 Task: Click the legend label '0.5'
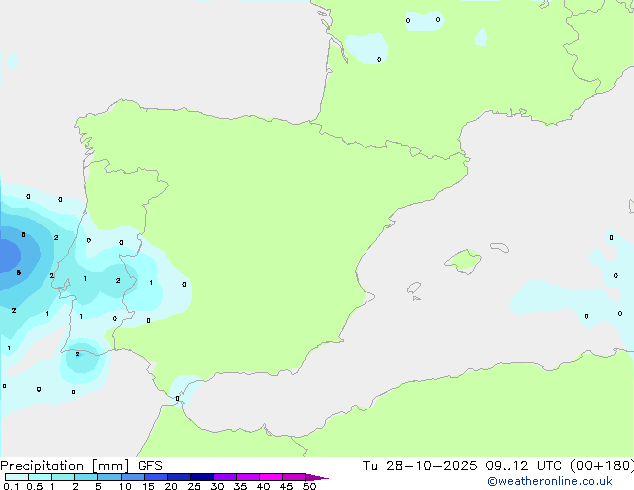(x=34, y=486)
